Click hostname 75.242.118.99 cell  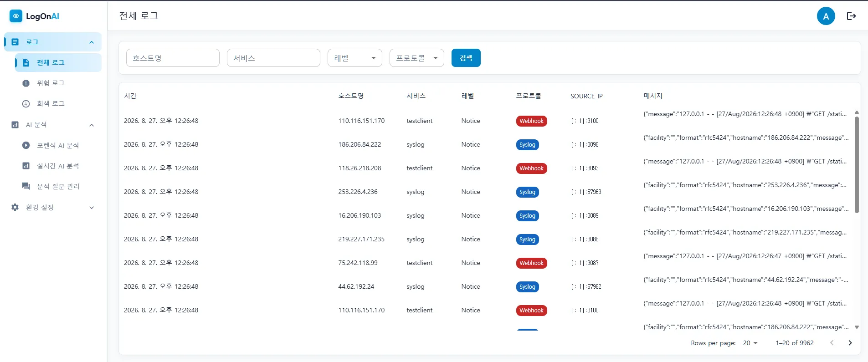coord(358,263)
